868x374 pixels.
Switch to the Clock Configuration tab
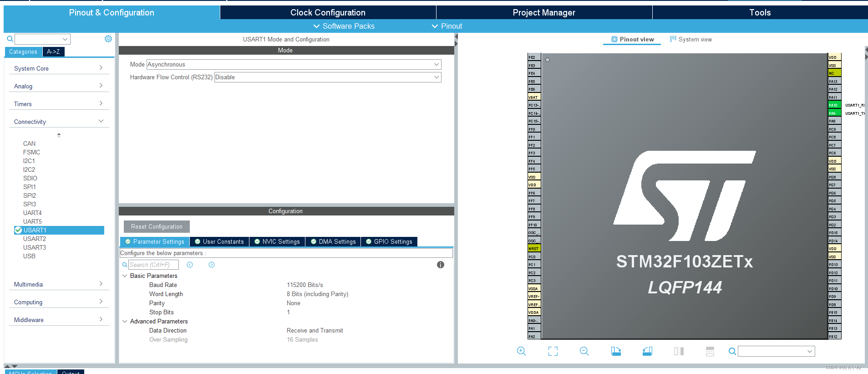point(328,12)
